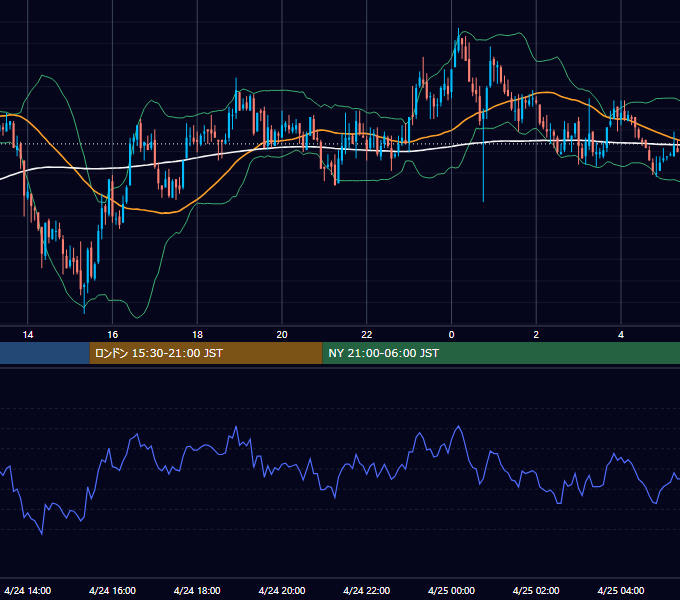Click the 4/25 04:00 label on oscillator axis
The height and width of the screenshot is (600, 680).
point(621,590)
